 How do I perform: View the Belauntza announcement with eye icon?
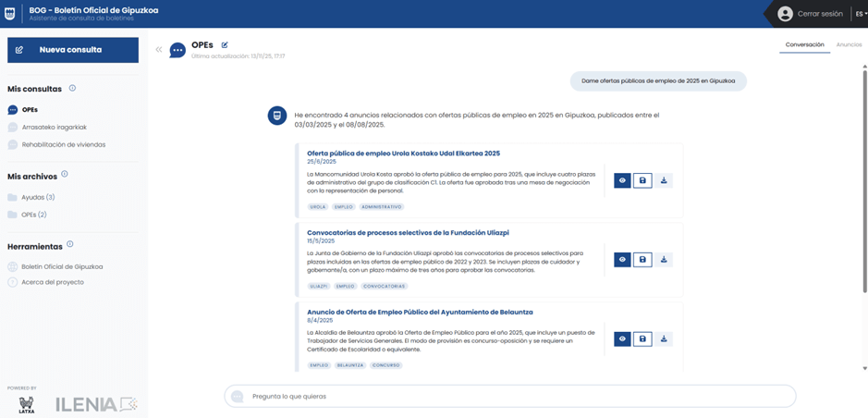point(622,339)
